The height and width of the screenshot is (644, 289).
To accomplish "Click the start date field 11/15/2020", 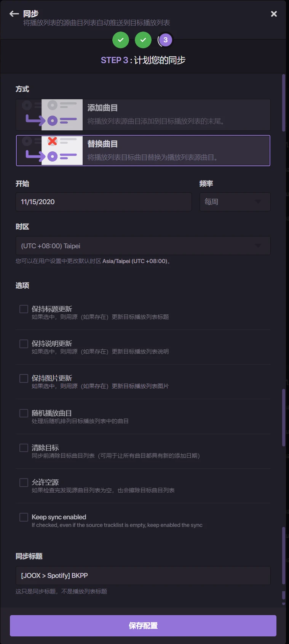I will [104, 202].
